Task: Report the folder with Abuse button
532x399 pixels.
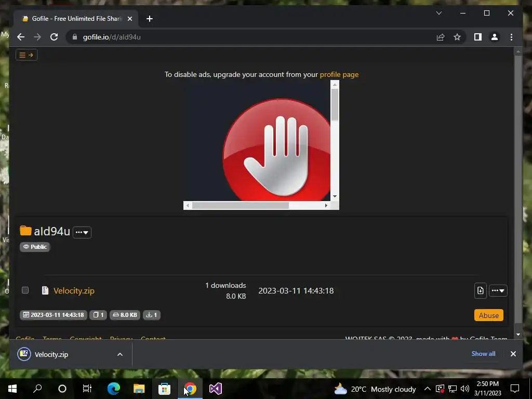Action: click(x=488, y=315)
